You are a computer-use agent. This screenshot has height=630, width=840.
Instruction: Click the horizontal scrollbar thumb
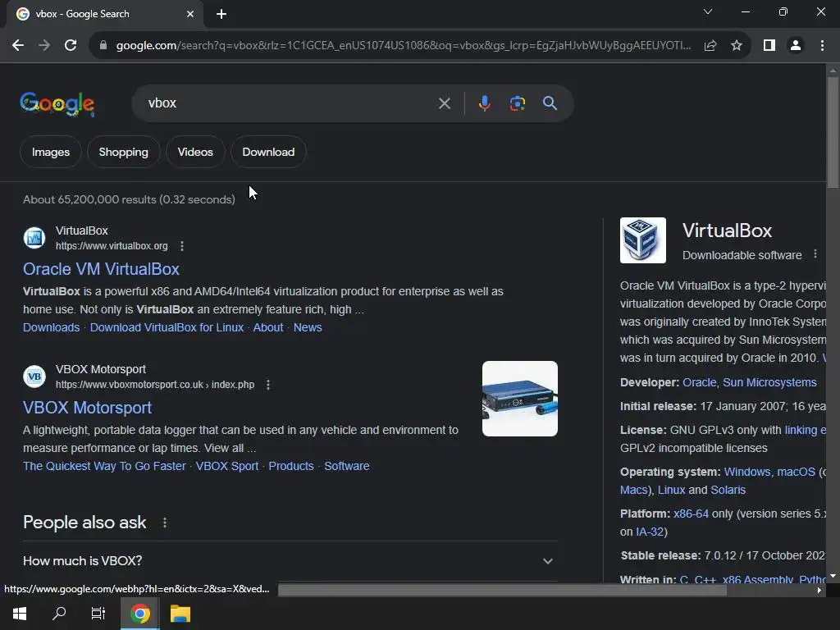[x=502, y=590]
